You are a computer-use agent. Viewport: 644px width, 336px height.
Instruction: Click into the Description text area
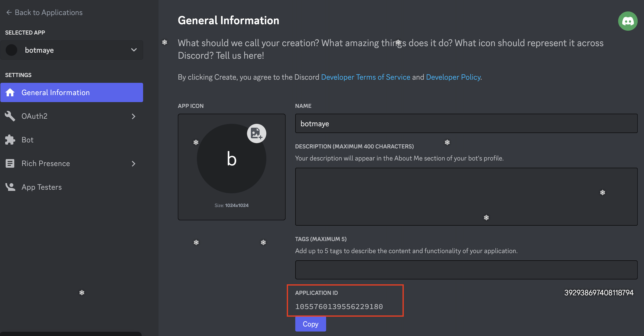tap(466, 197)
